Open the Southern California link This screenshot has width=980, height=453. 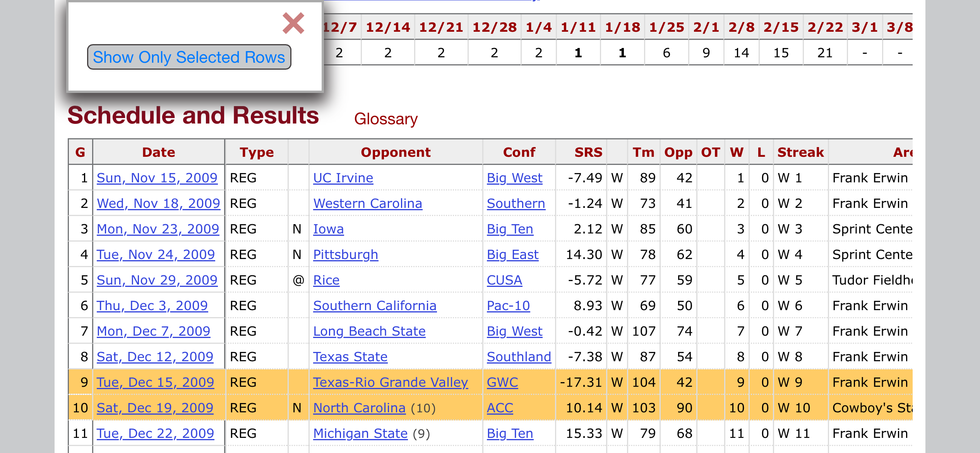(x=374, y=305)
